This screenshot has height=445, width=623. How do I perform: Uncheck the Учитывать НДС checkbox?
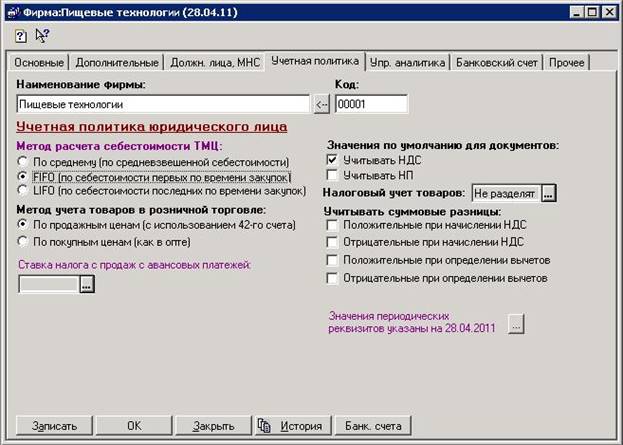coord(333,160)
